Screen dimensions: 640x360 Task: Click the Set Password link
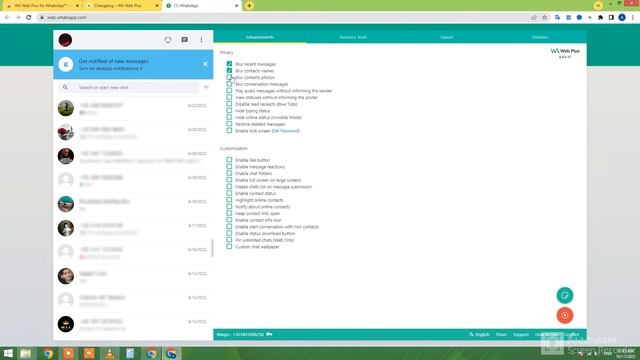click(286, 131)
